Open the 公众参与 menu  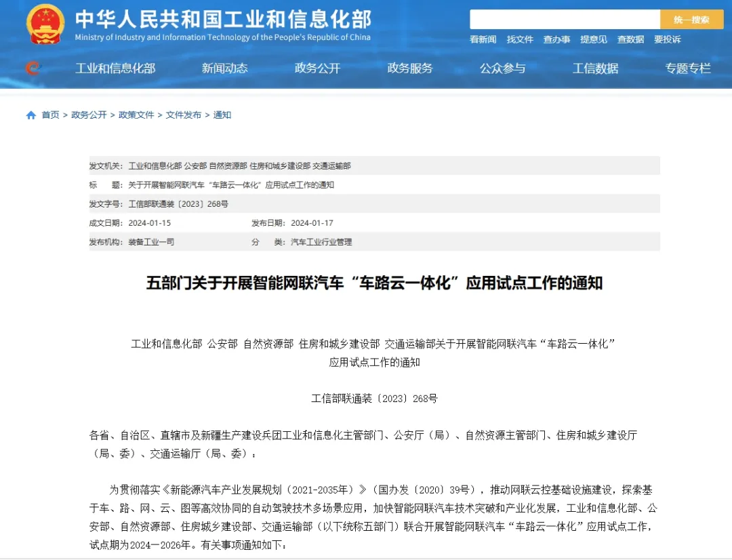click(503, 68)
